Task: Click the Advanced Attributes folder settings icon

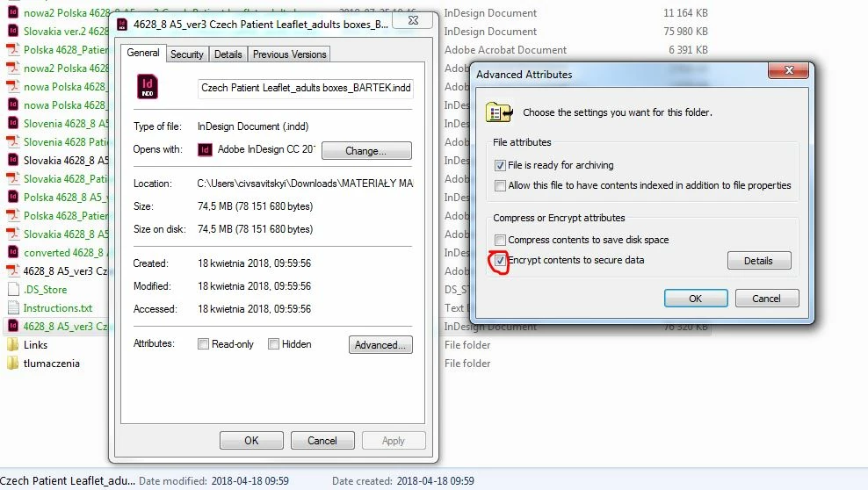Action: [499, 112]
